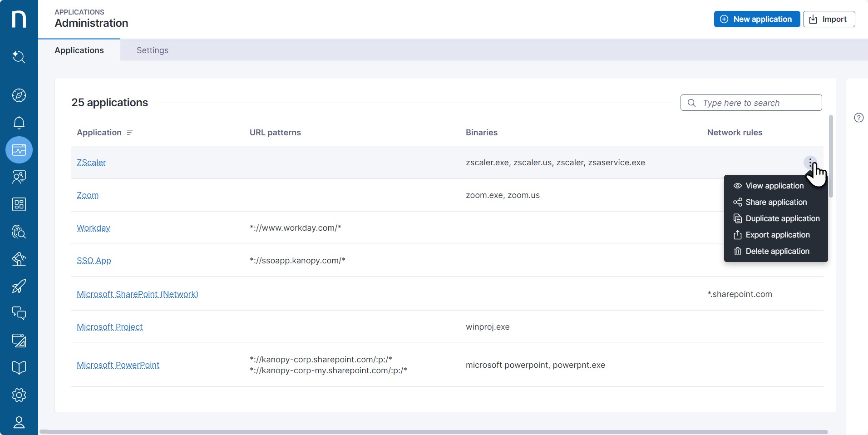
Task: Click the zoom.exe, zoom.us binaries cell
Action: 503,195
